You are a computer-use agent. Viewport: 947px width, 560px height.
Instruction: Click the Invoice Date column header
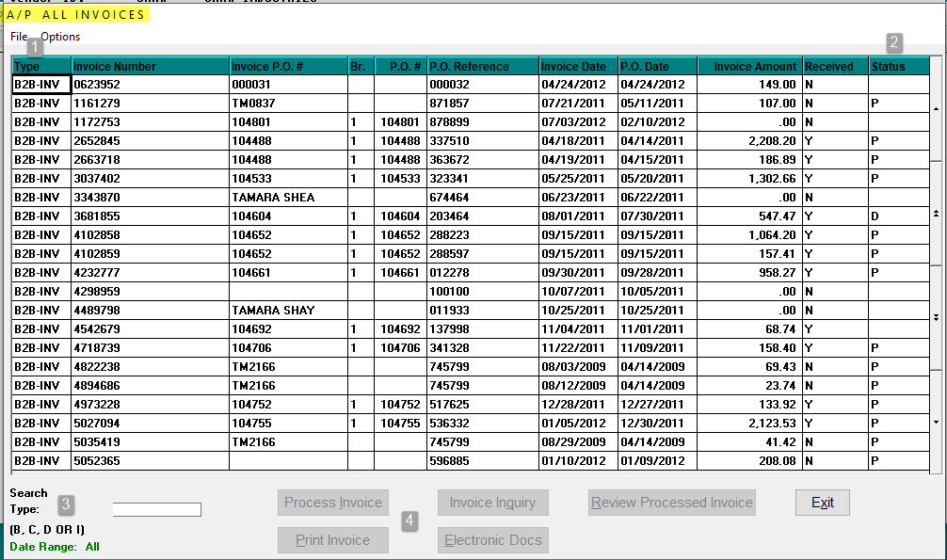(578, 66)
